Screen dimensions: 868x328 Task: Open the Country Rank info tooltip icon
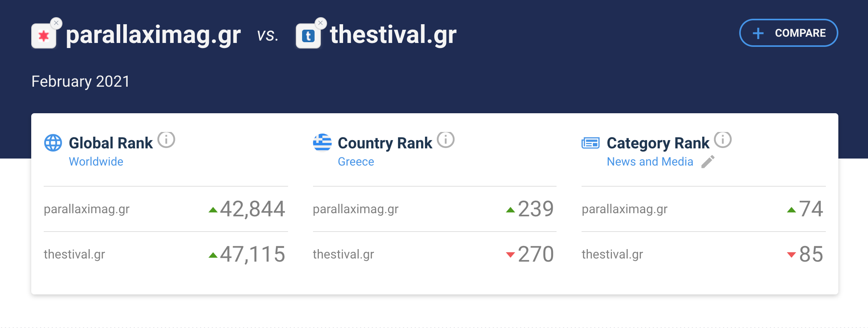445,140
